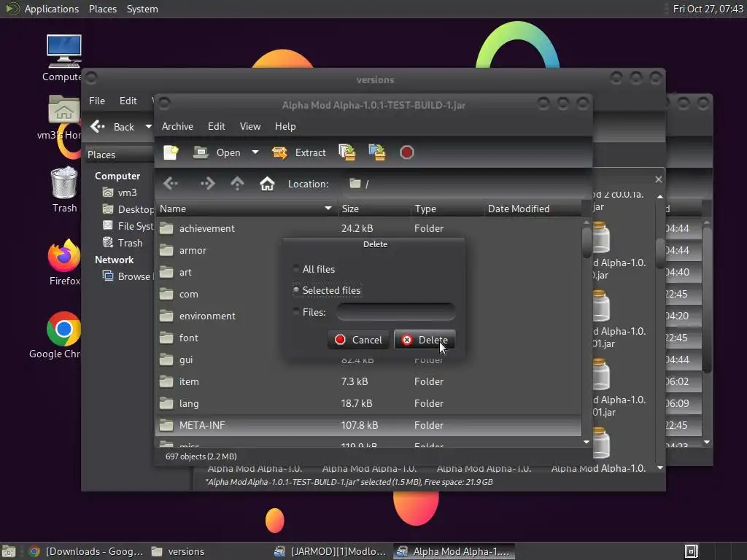This screenshot has width=747, height=560.
Task: Open the Archive menu
Action: 177,126
